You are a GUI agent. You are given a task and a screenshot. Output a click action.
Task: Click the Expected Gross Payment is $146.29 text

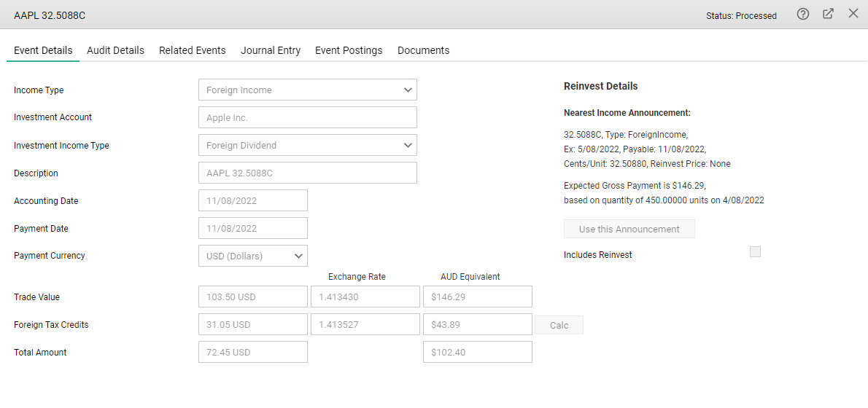tap(635, 185)
